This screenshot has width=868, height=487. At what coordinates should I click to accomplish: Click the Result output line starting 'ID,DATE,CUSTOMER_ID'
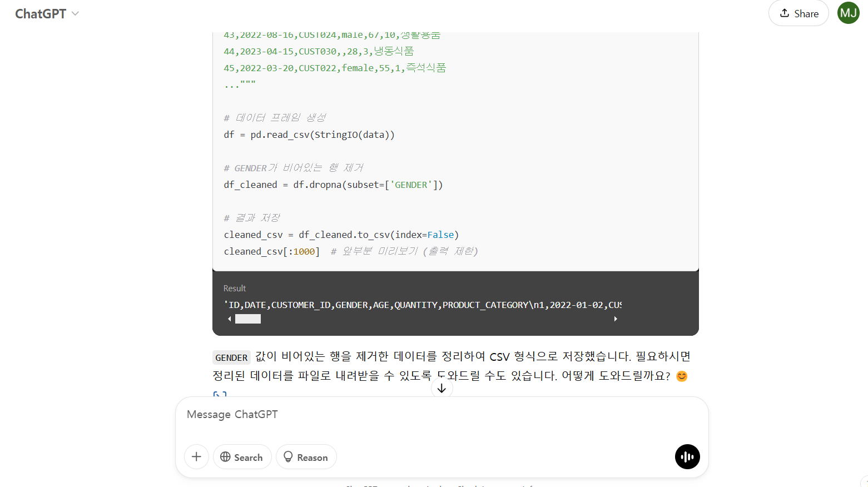pyautogui.click(x=423, y=305)
